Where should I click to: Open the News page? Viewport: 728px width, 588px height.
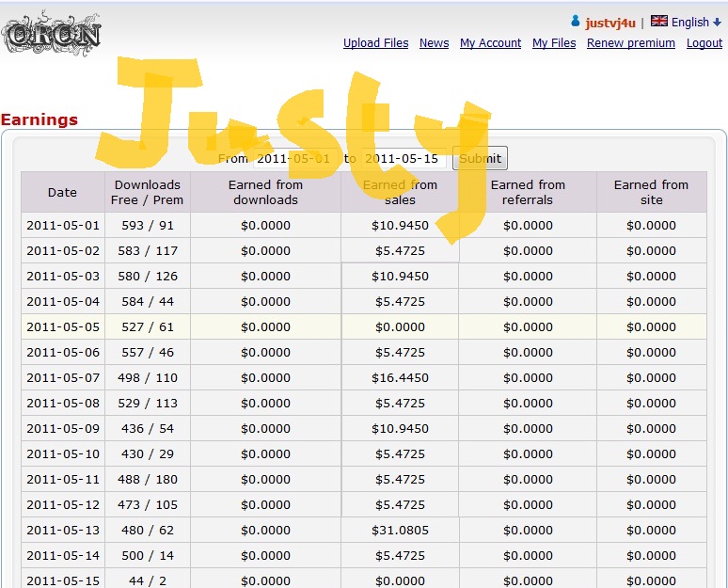pos(434,43)
